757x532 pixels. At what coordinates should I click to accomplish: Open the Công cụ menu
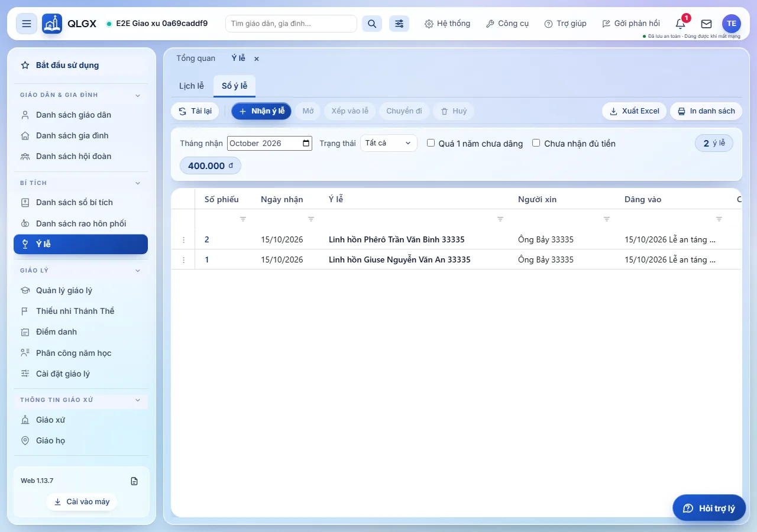[507, 24]
